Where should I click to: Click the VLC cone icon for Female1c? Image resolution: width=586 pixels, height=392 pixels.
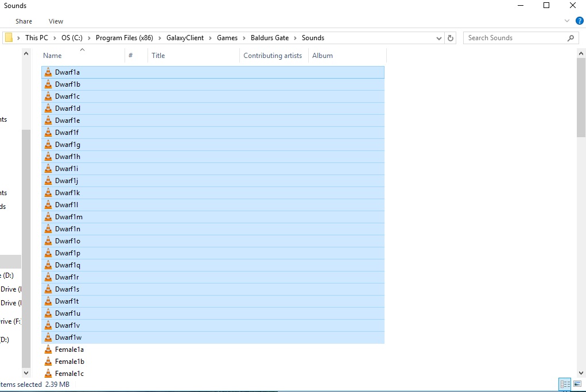point(48,373)
